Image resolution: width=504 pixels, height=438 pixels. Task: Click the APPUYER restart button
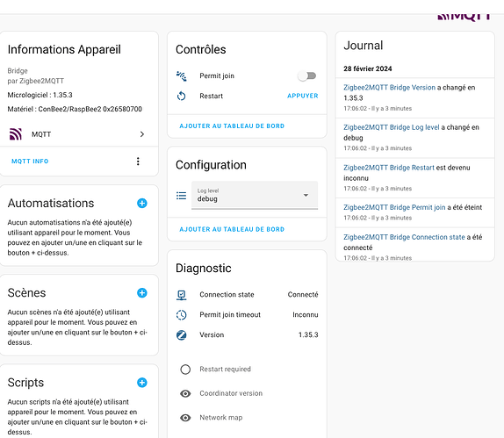pyautogui.click(x=302, y=96)
